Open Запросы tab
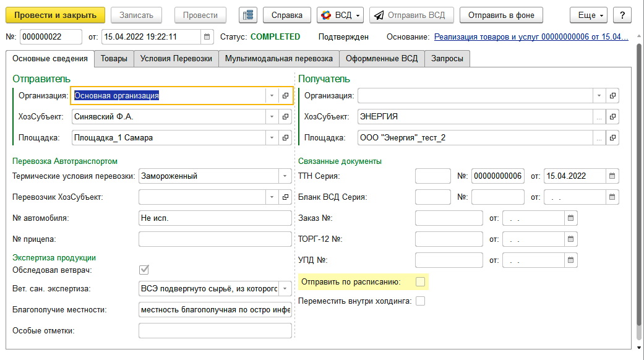The width and height of the screenshot is (644, 360). (x=447, y=59)
